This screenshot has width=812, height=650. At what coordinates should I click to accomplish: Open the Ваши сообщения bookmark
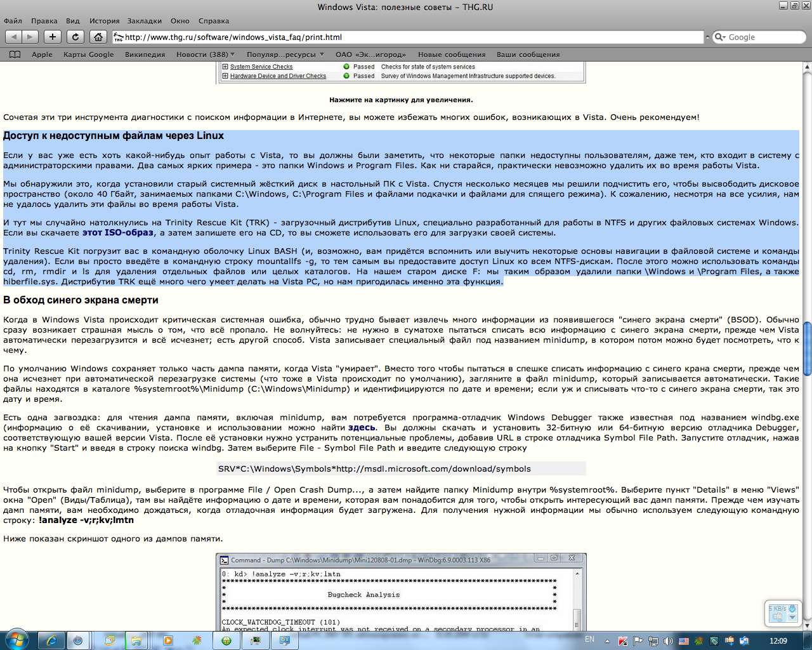pos(528,55)
